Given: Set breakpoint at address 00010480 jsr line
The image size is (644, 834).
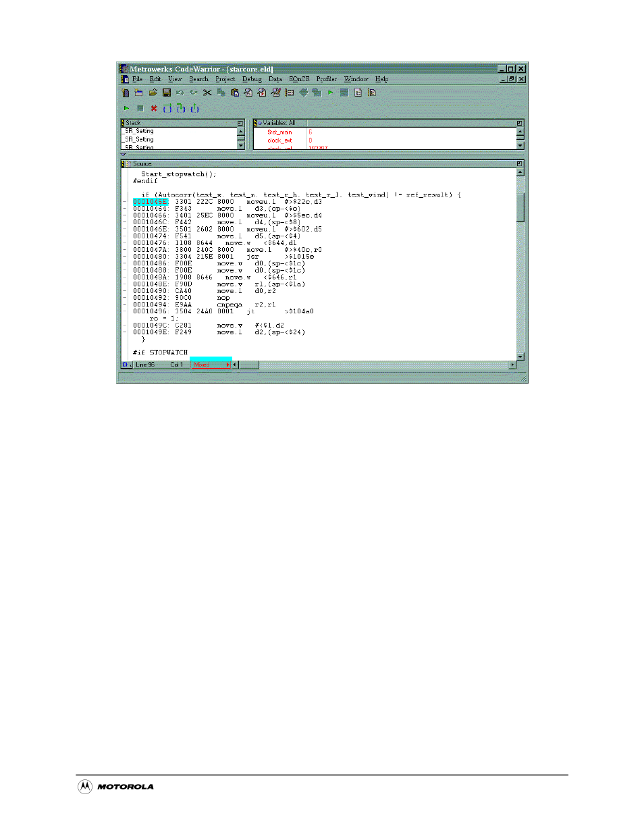Looking at the screenshot, I should 124,257.
